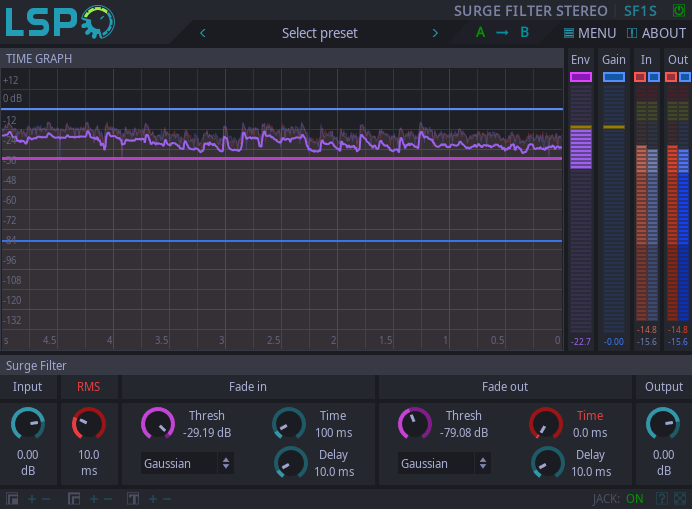
Task: Click Fade in mode stepper arrows
Action: (226, 463)
